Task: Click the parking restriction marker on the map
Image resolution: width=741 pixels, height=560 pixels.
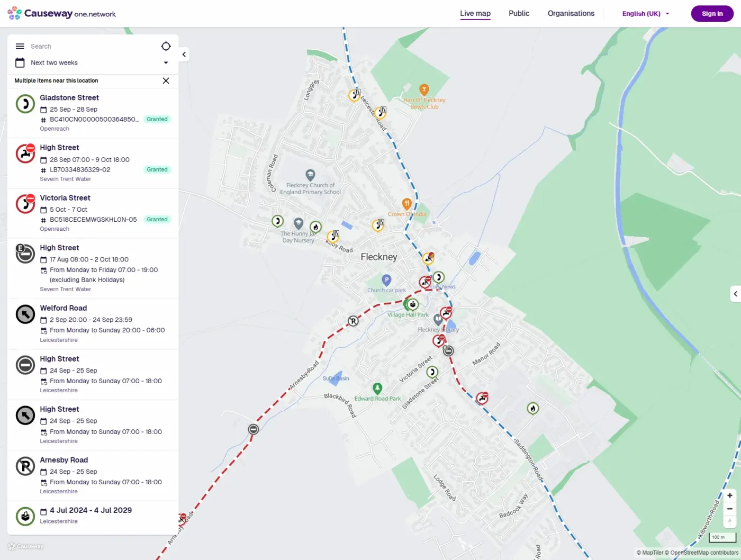Action: (x=353, y=321)
